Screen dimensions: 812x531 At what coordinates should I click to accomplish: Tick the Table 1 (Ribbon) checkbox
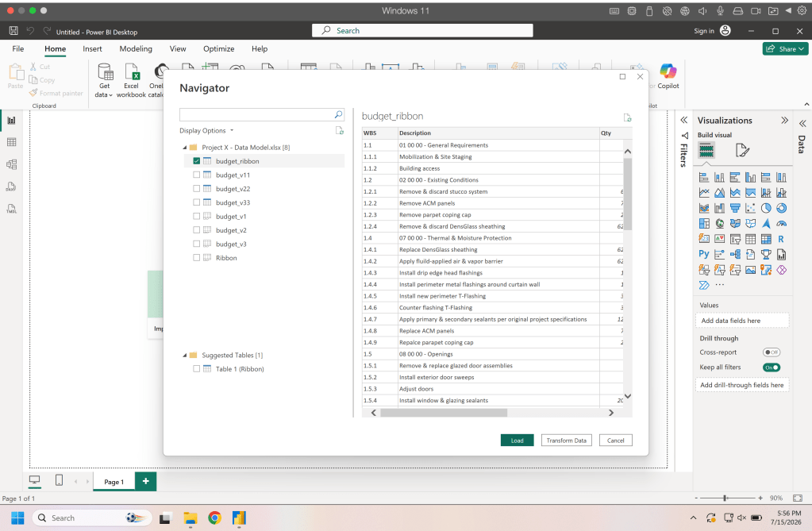coord(196,369)
